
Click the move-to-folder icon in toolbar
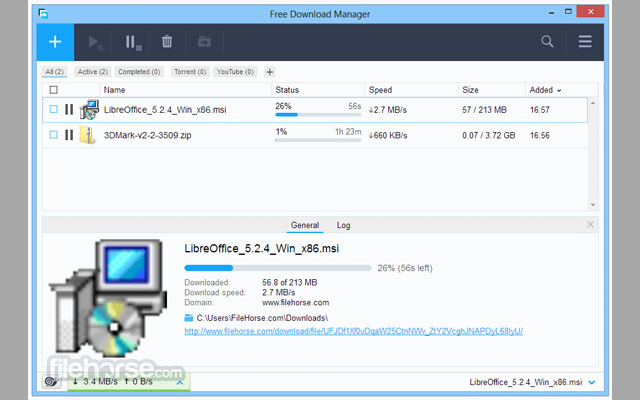coord(204,42)
